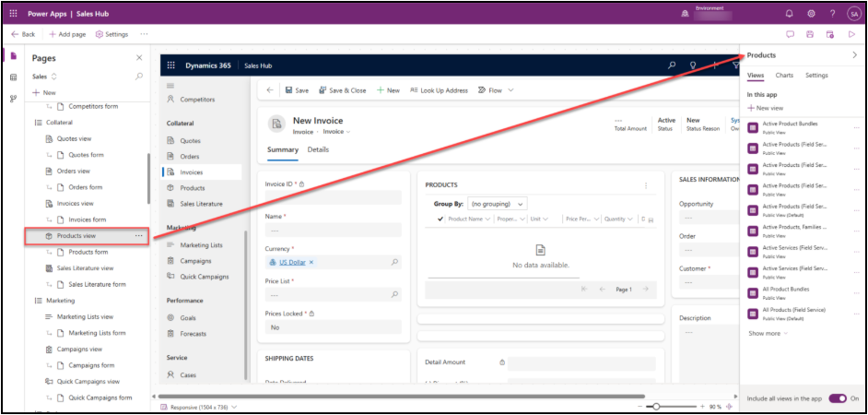
Task: Click the gear icon in purple header
Action: (x=811, y=14)
